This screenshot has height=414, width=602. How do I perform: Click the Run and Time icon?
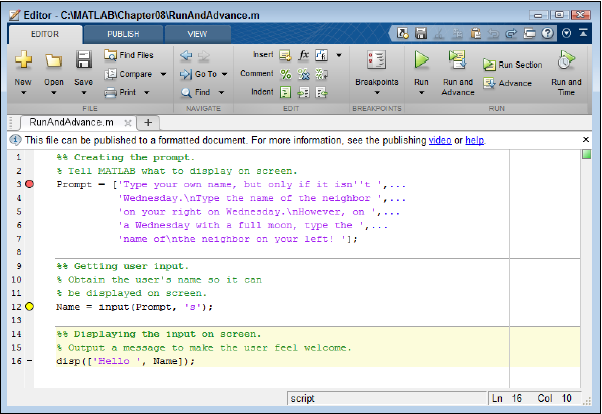[x=566, y=60]
